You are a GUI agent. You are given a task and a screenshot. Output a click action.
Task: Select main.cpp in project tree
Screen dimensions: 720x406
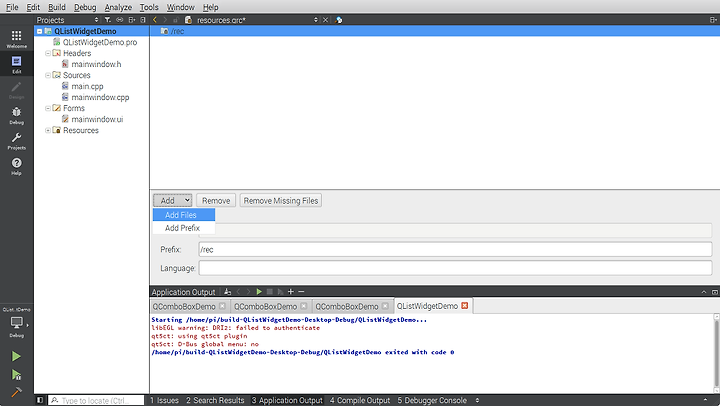point(87,86)
